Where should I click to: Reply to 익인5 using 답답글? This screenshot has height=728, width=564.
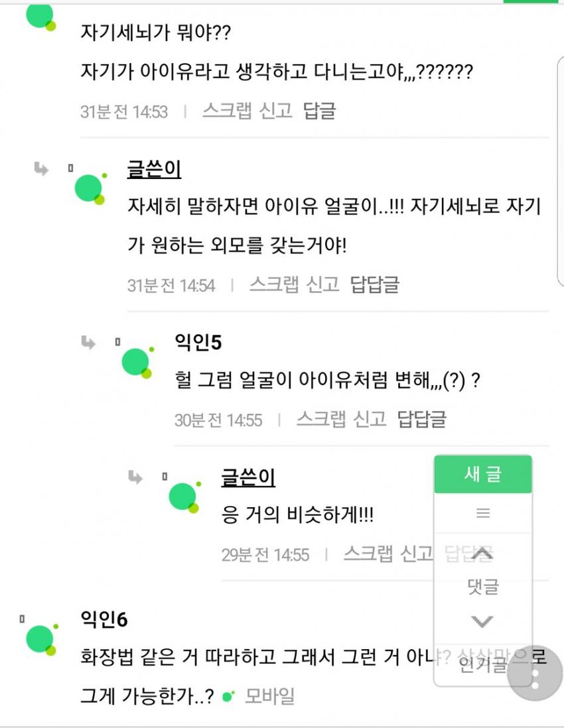tap(422, 419)
